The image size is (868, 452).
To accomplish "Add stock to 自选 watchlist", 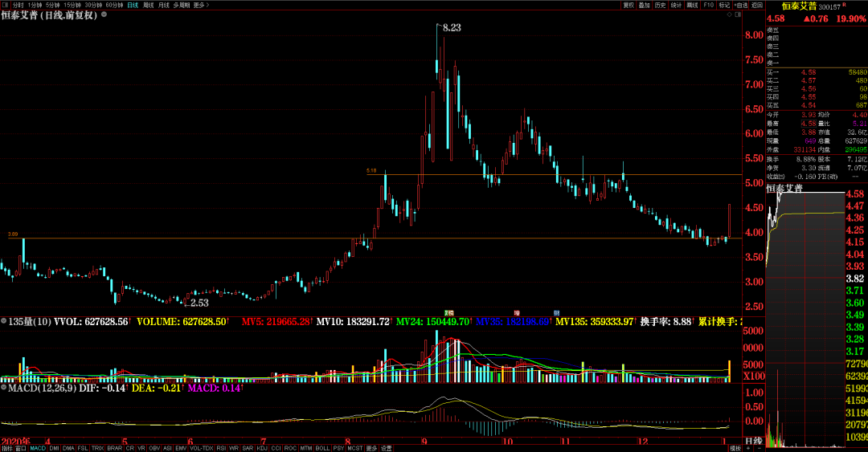I will click(740, 5).
